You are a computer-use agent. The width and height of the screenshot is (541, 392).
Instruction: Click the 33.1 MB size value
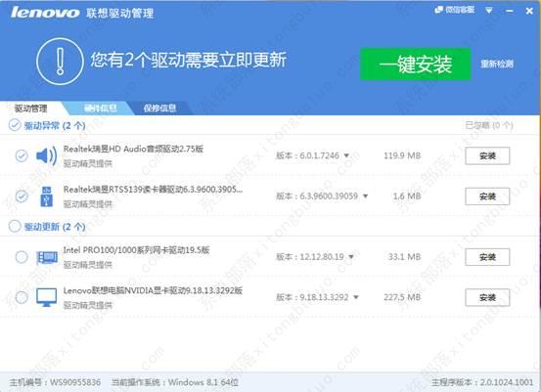pos(404,257)
